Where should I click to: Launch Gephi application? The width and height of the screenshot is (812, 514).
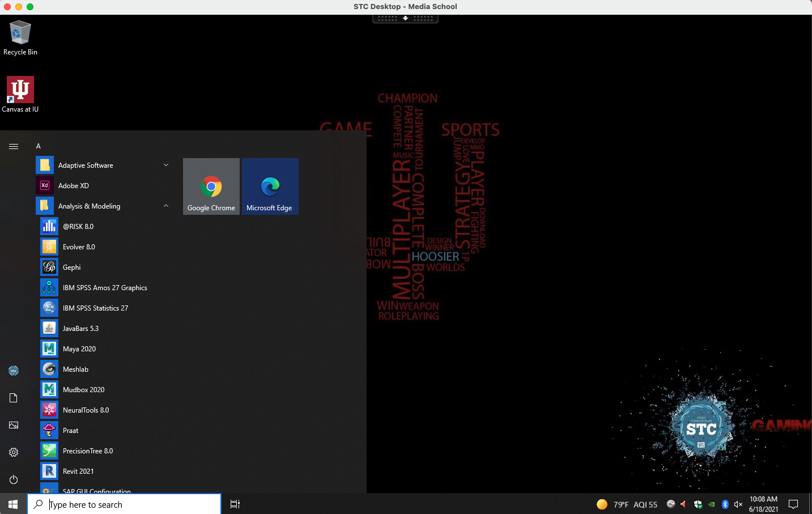72,267
